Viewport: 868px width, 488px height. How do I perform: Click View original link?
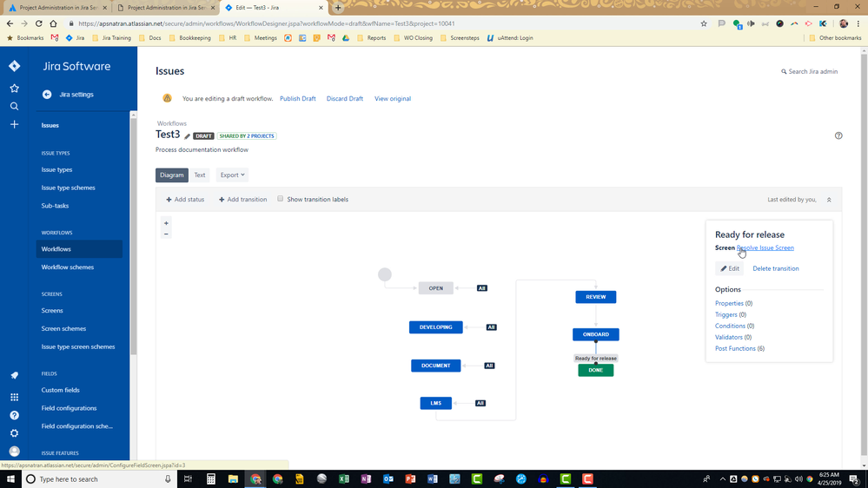393,98
